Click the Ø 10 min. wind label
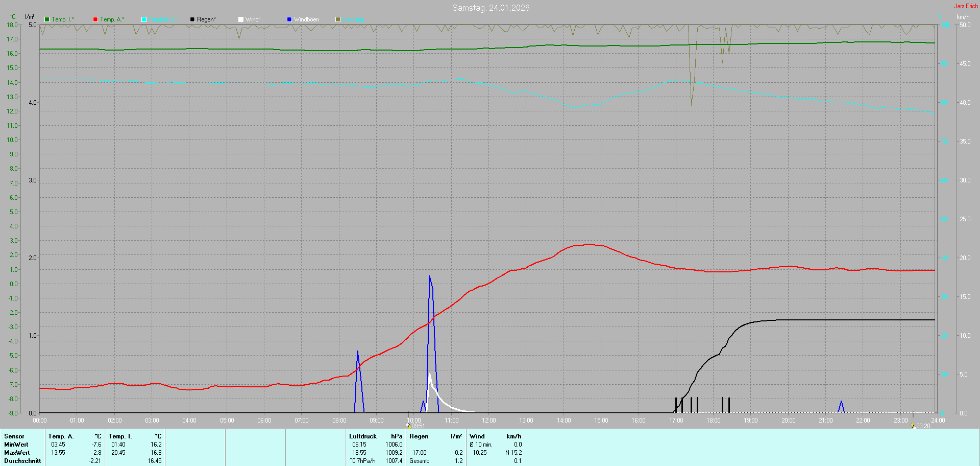The width and height of the screenshot is (980, 466). [x=481, y=445]
